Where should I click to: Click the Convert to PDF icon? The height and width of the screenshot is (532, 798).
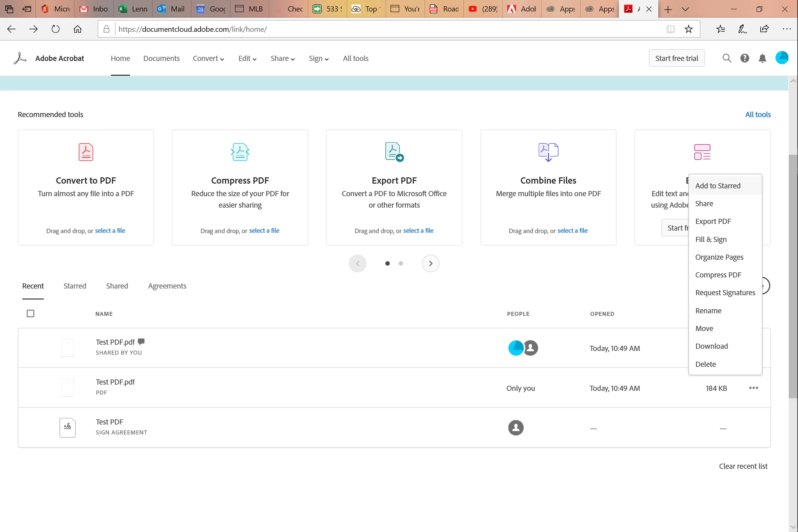click(86, 152)
